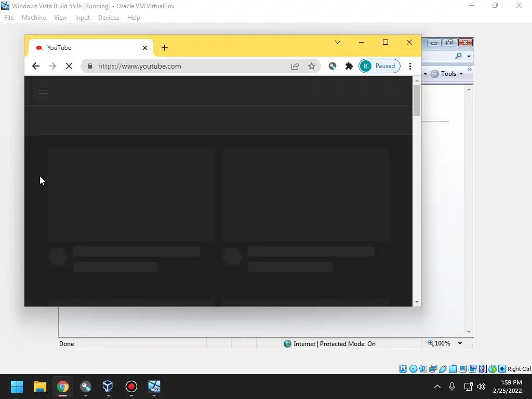The height and width of the screenshot is (399, 532).
Task: Click the first loading video thumbnail placeholder
Action: tap(131, 194)
